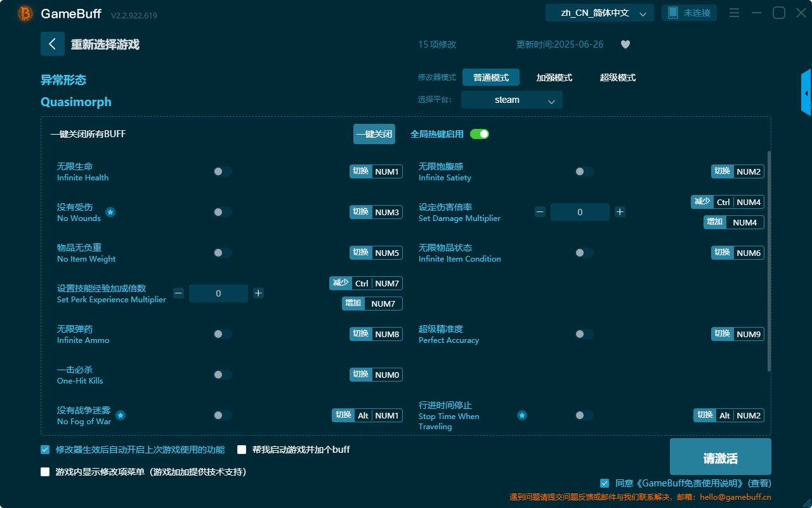Click the V2.2.922.619 version label
Screen dimensions: 812x508
point(134,15)
